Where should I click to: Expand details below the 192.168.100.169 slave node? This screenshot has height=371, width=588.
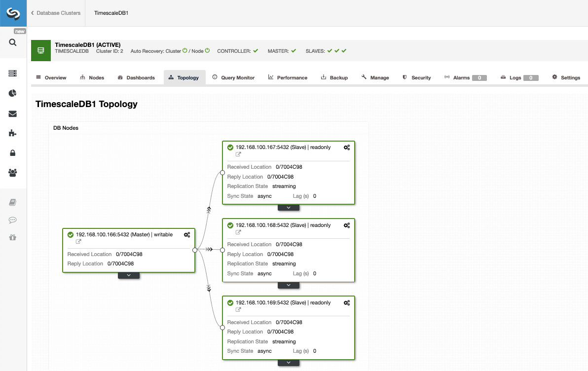(289, 363)
